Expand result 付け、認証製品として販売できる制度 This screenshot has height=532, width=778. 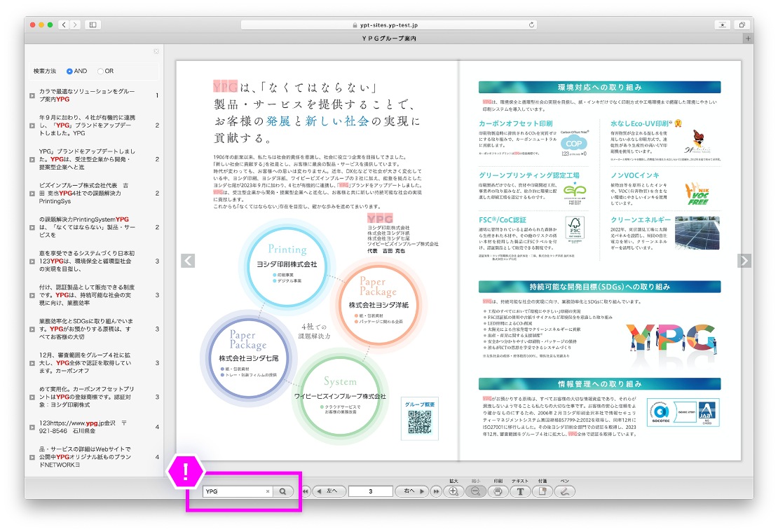(32, 295)
